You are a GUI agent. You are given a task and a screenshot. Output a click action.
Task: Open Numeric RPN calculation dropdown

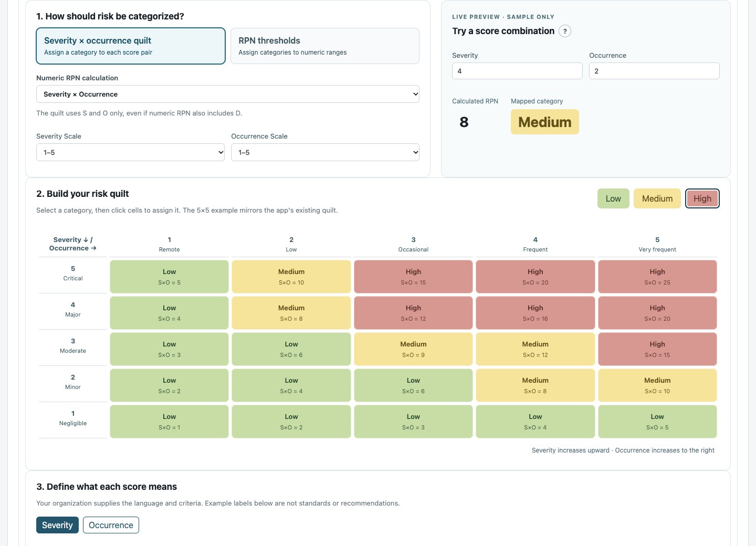[x=228, y=94]
